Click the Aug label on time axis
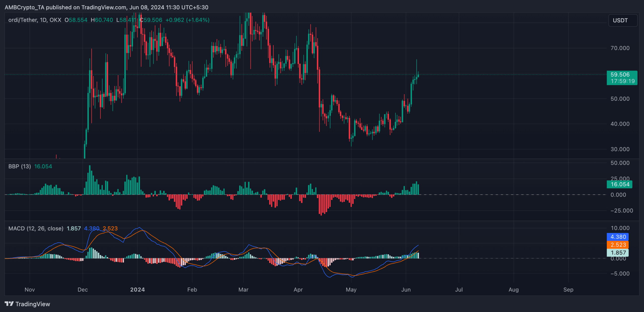 tap(514, 290)
